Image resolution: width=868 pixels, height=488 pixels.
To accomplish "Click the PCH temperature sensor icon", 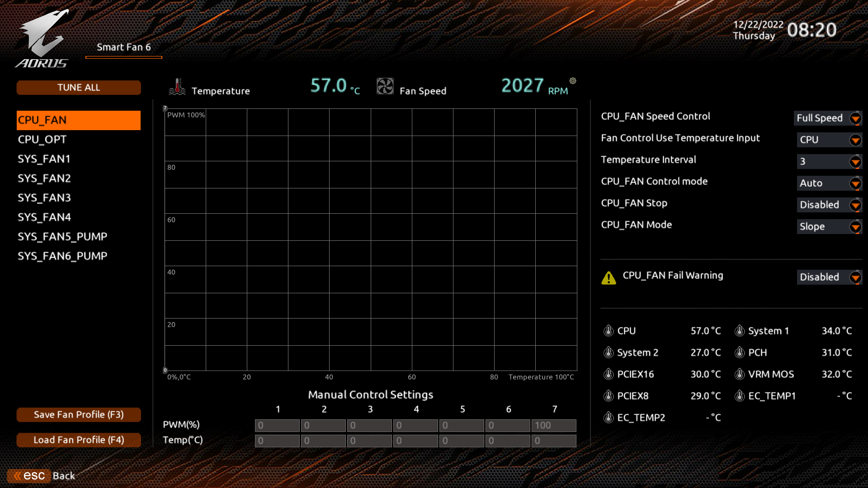I will tap(740, 352).
